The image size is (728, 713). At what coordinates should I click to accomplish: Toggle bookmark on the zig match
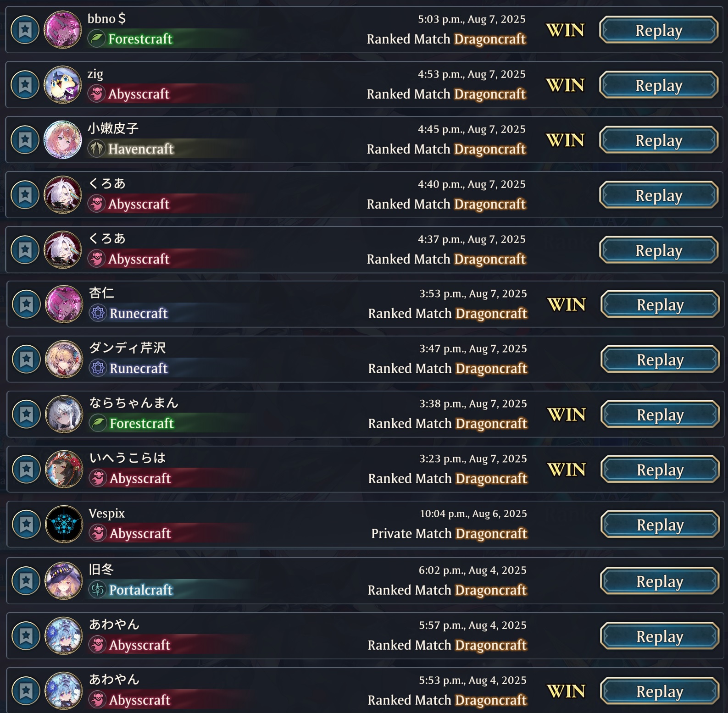click(25, 85)
